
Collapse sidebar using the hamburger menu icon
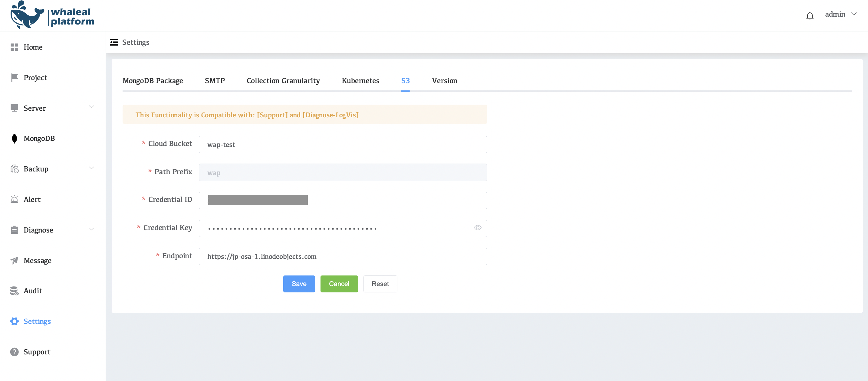tap(114, 42)
